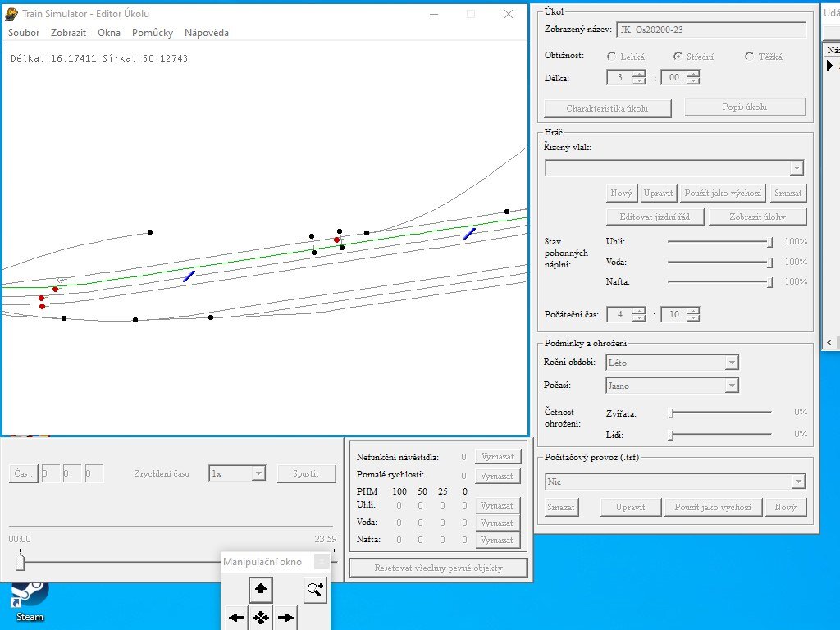Viewport: 840px width, 630px height.
Task: Click Resetovat všechny pevné objekty
Action: (438, 568)
